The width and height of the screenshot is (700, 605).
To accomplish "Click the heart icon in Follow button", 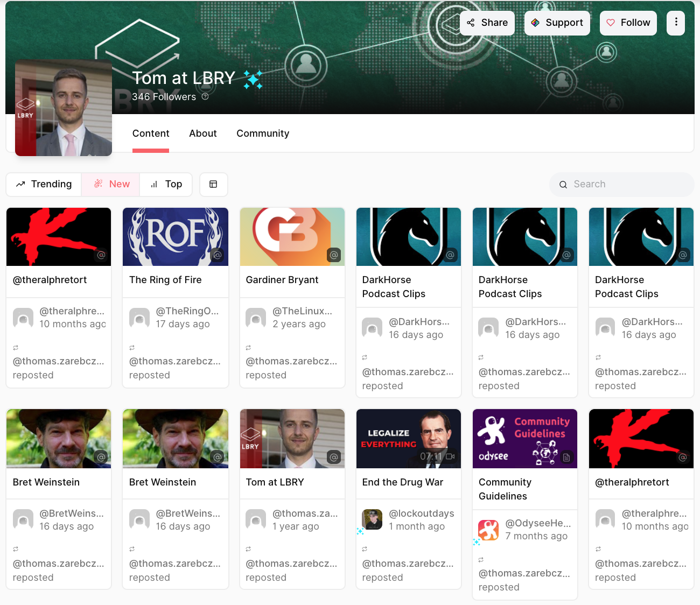I will [x=611, y=23].
